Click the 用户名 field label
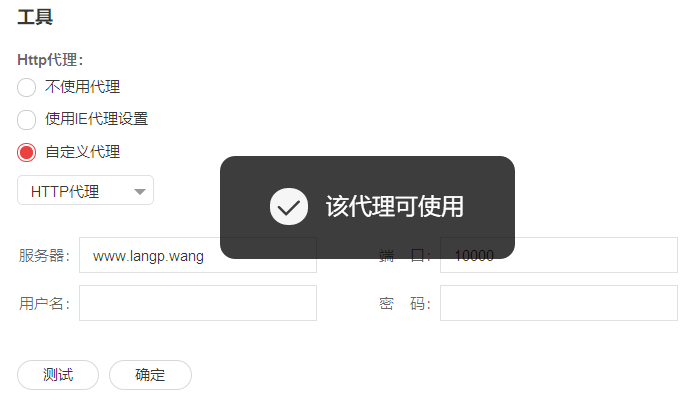 pos(44,303)
